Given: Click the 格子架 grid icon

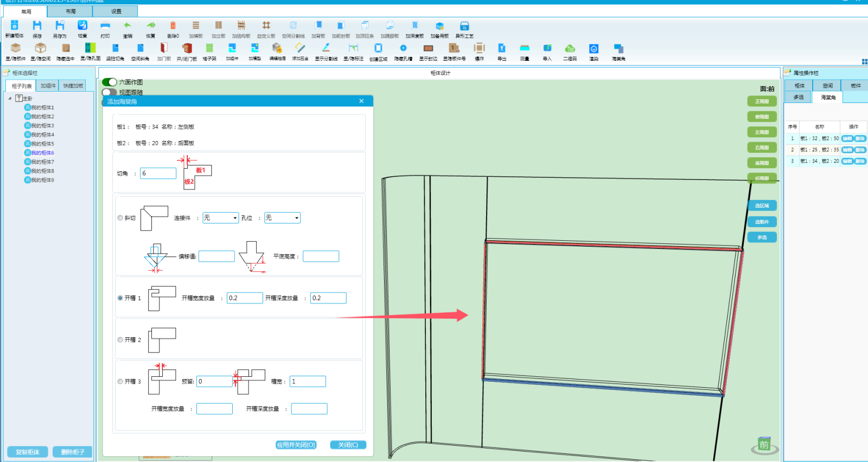Looking at the screenshot, I should [209, 48].
